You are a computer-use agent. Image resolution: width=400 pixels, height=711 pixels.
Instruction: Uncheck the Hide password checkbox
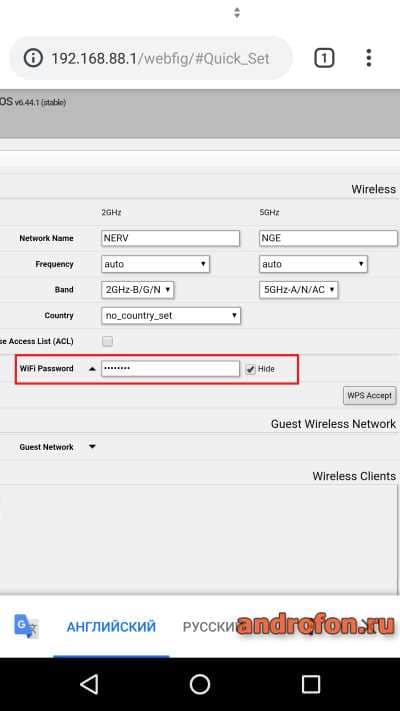click(250, 369)
